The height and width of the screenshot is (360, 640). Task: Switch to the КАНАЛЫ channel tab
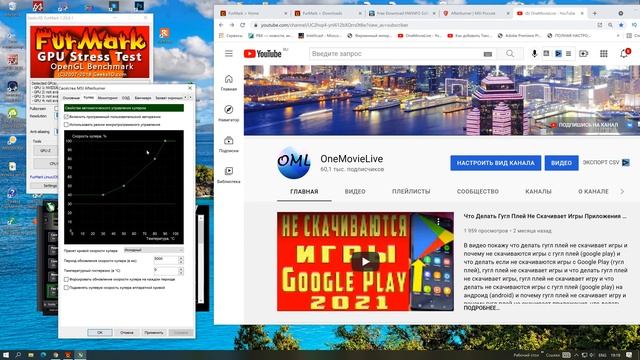[538, 191]
